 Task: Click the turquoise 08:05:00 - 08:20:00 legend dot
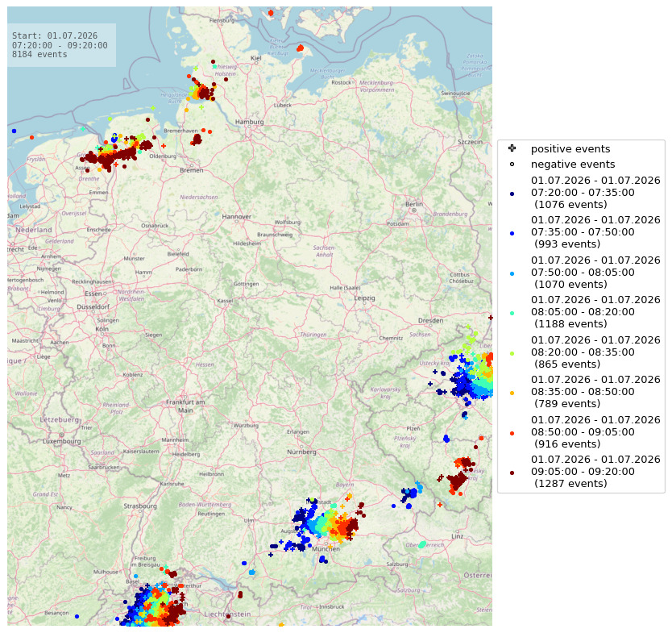coord(512,313)
